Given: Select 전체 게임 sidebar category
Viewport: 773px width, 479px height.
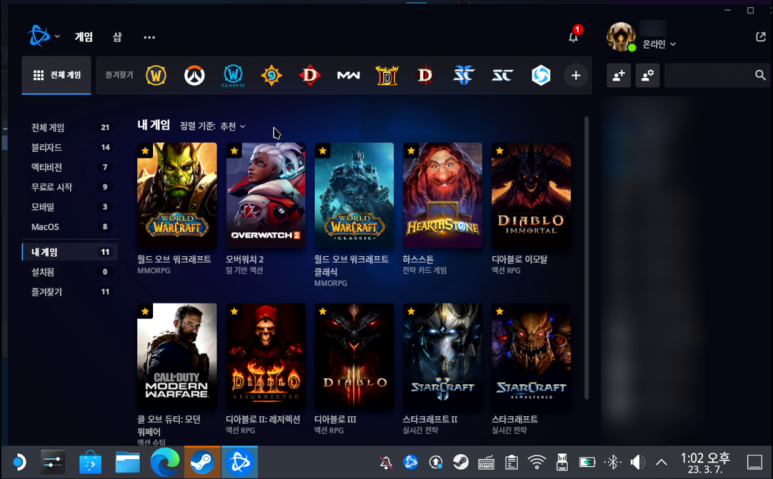Looking at the screenshot, I should (x=70, y=128).
